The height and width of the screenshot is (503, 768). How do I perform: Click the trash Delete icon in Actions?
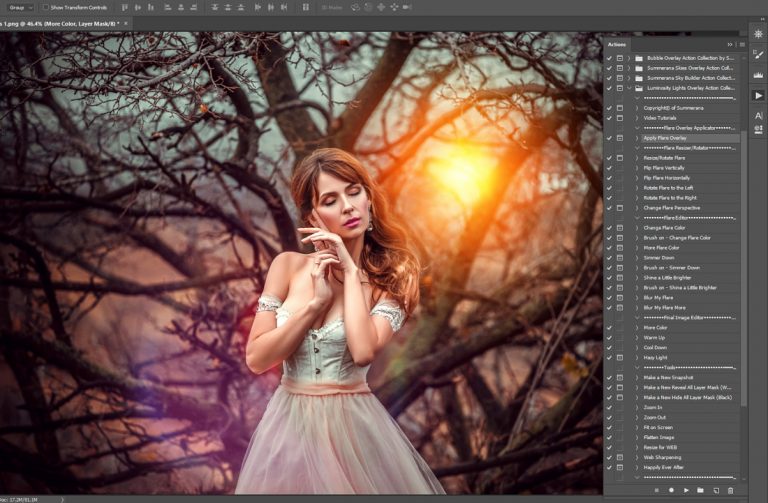730,490
